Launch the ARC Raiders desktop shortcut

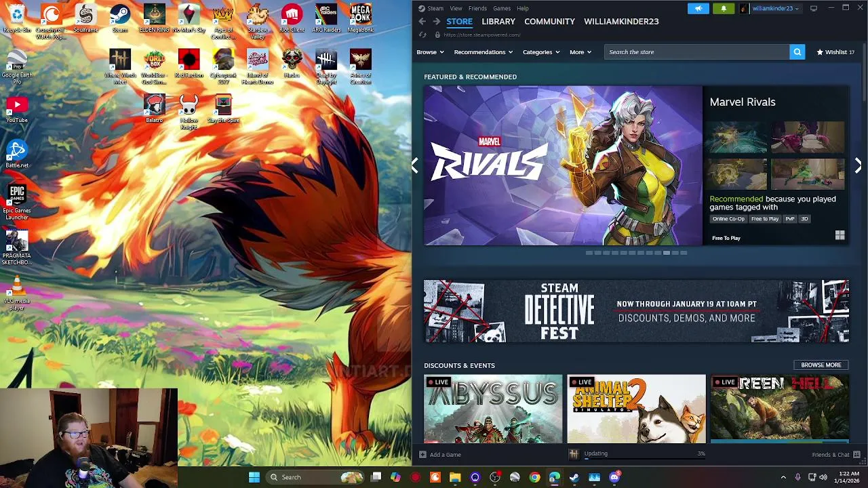326,18
